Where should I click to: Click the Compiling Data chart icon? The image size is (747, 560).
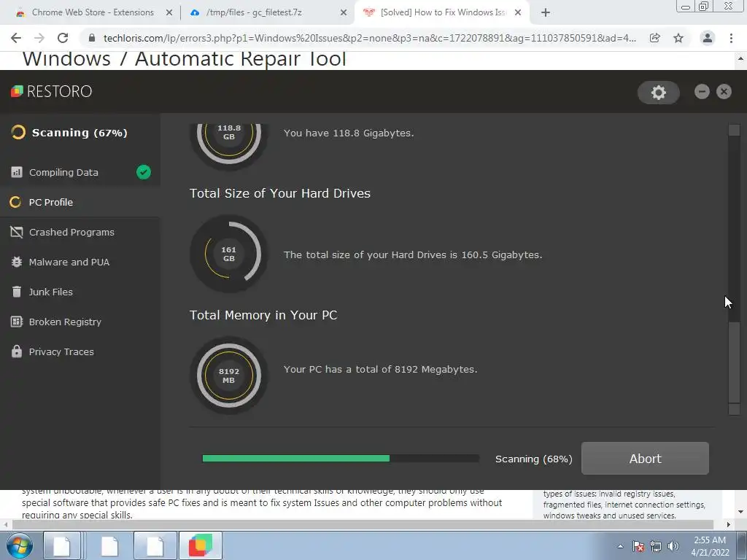[x=17, y=172]
